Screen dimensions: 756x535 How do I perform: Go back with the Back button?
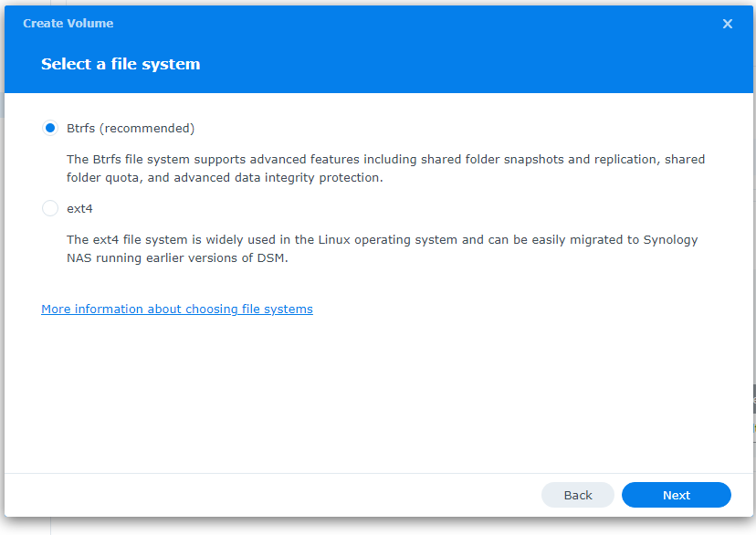click(578, 495)
